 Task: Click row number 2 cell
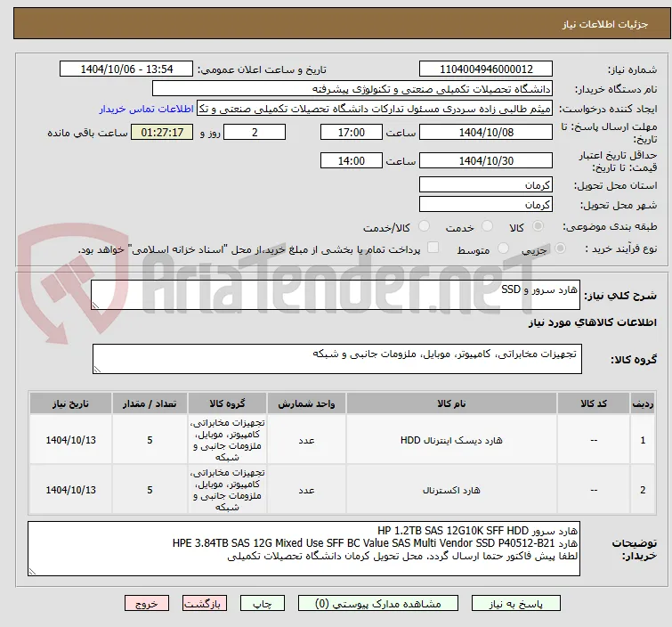coord(643,490)
